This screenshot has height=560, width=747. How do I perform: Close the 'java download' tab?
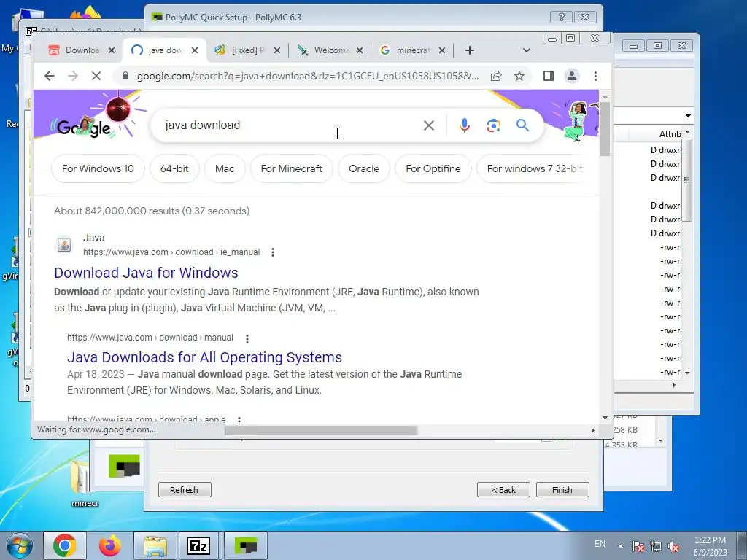(x=195, y=50)
